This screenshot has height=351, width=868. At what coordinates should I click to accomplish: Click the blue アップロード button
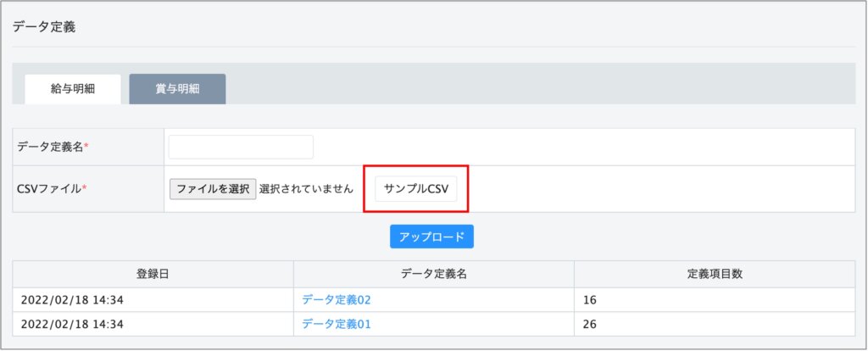click(x=431, y=237)
